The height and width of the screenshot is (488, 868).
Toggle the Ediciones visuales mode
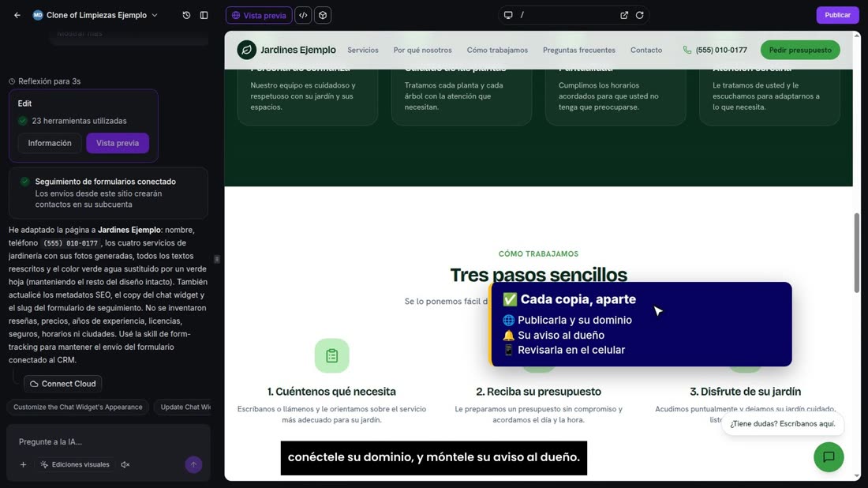pyautogui.click(x=75, y=465)
